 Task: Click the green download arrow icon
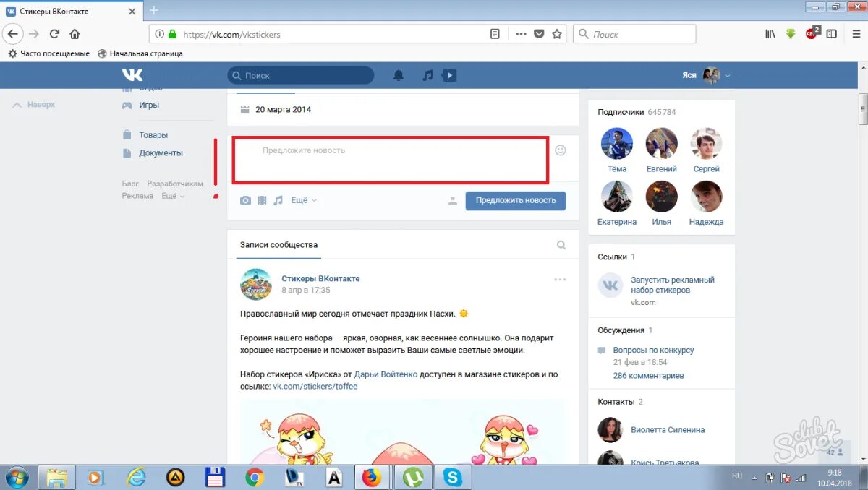click(791, 34)
